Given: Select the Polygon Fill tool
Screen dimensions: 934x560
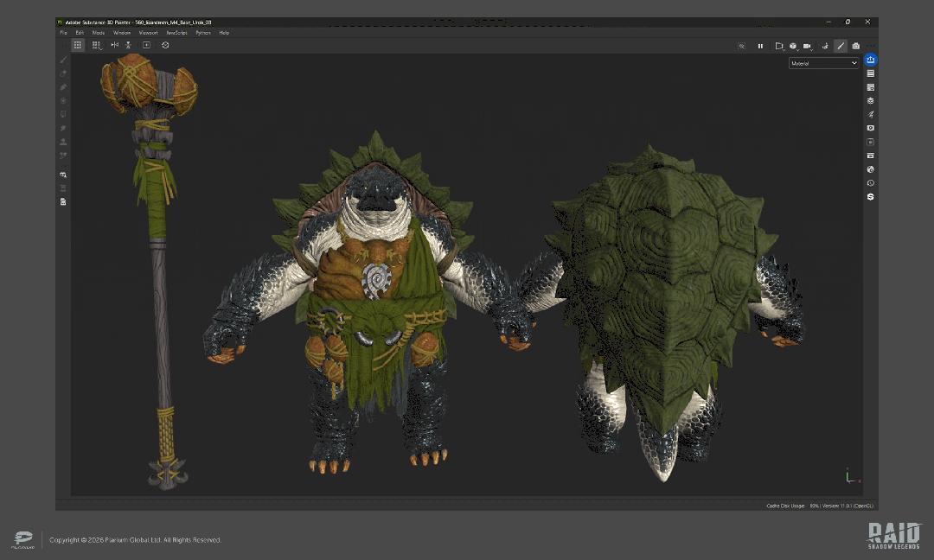Looking at the screenshot, I should (63, 100).
